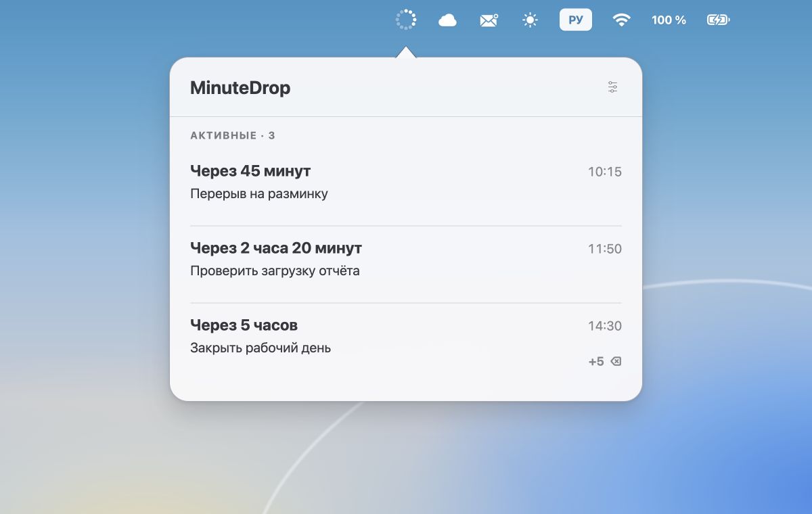
Task: Click the cloud icon in menu bar
Action: (447, 20)
